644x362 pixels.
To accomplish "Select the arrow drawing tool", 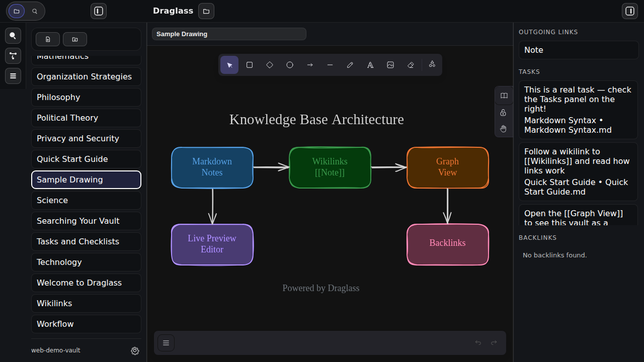I will pyautogui.click(x=310, y=65).
